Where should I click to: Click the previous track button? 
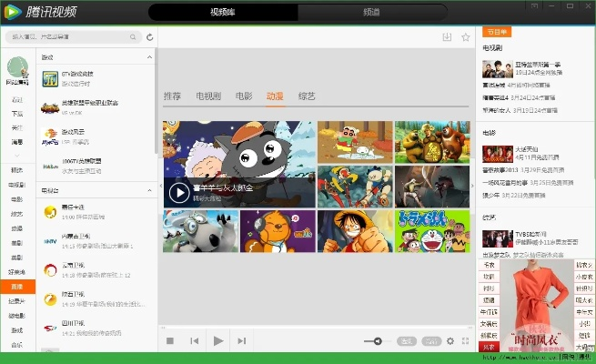pyautogui.click(x=194, y=340)
